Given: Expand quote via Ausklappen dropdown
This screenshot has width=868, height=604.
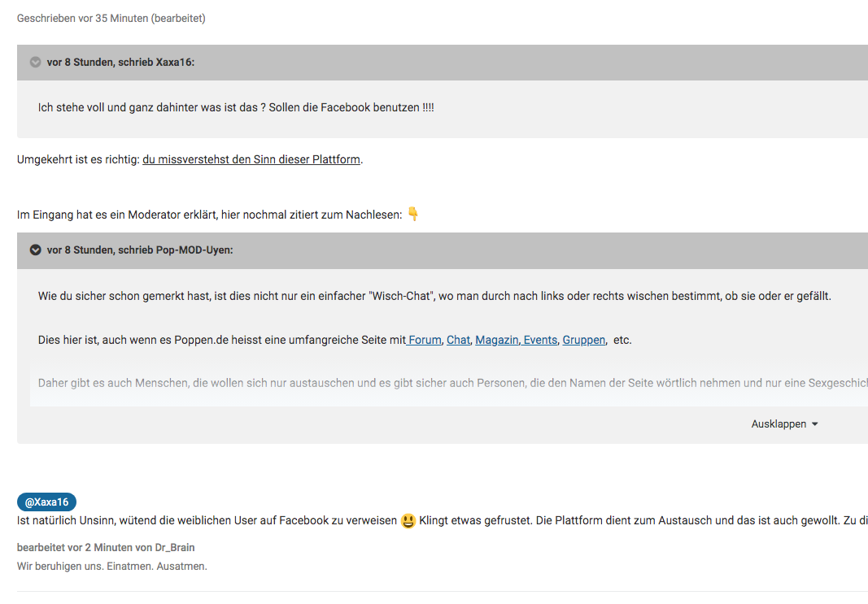Looking at the screenshot, I should (784, 424).
